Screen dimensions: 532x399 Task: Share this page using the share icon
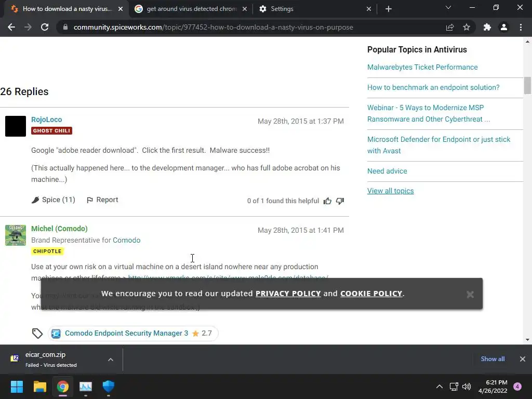click(x=450, y=27)
